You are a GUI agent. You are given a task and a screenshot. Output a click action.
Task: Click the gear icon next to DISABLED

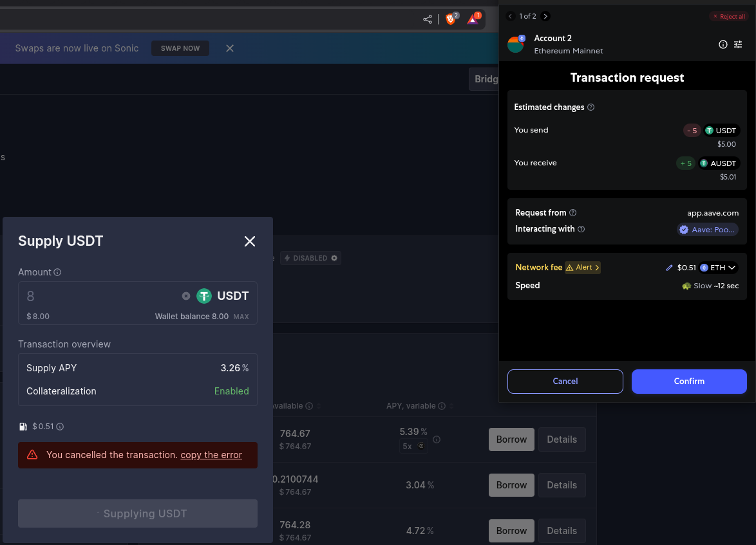point(334,258)
